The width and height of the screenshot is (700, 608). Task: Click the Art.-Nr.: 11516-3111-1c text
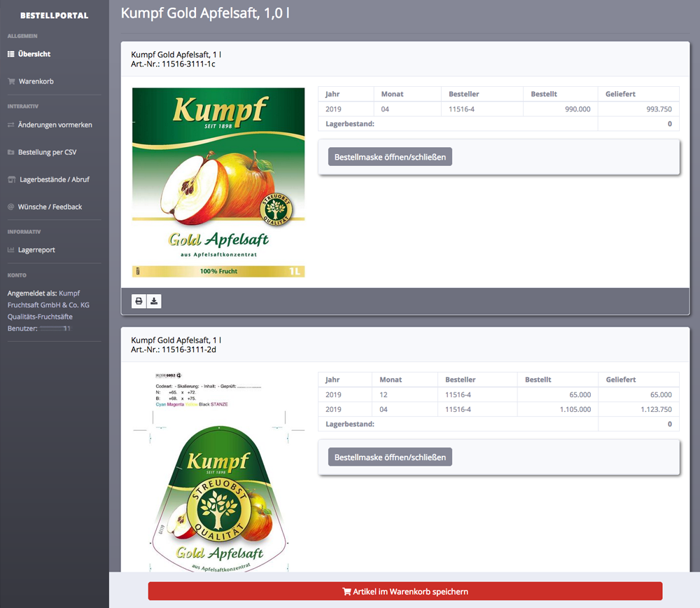pyautogui.click(x=173, y=64)
